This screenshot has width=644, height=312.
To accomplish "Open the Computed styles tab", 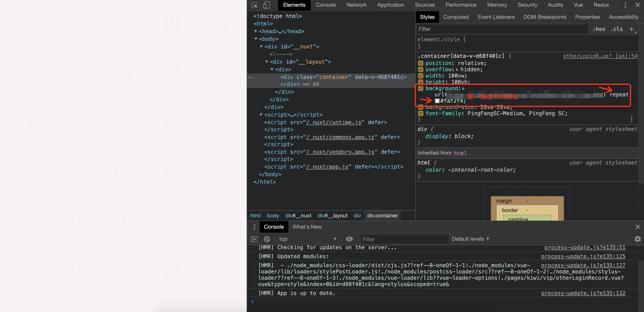I will click(456, 17).
